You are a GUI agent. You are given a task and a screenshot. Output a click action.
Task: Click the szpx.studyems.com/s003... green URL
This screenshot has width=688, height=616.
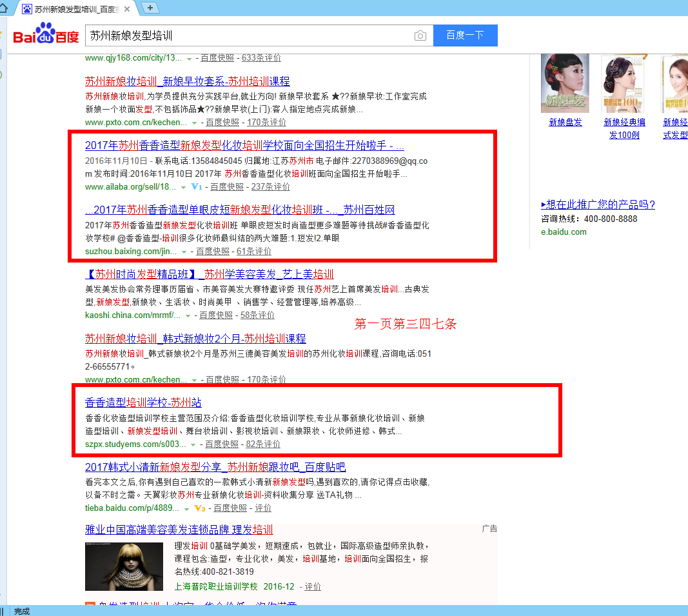pos(135,444)
